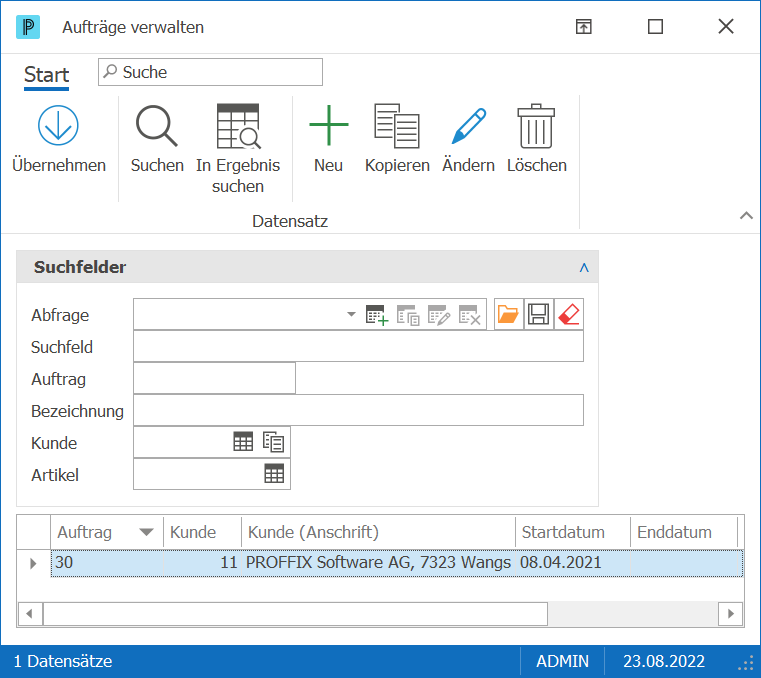Viewport: 761px width, 678px height.
Task: Click 1 Datensätze status text
Action: click(x=63, y=661)
